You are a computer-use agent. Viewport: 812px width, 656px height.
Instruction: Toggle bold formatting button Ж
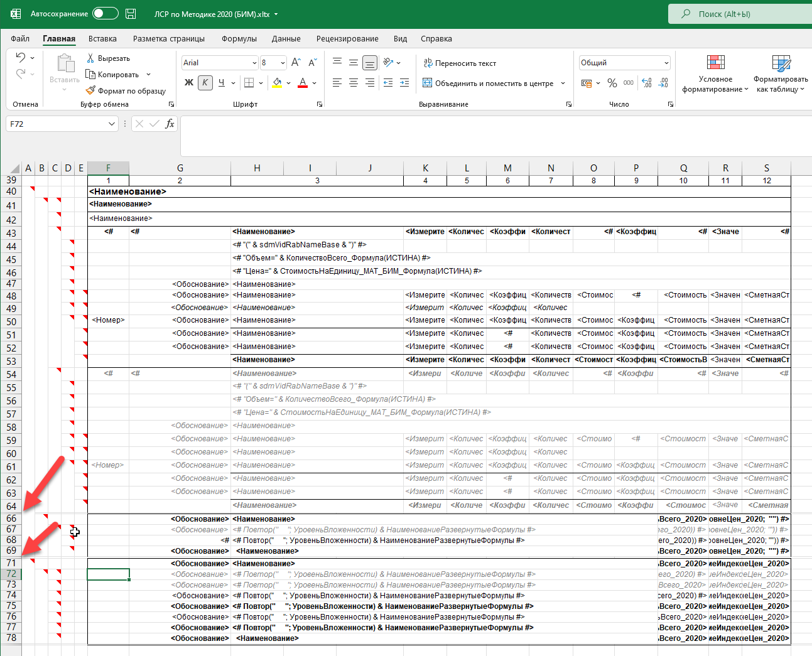pyautogui.click(x=188, y=83)
